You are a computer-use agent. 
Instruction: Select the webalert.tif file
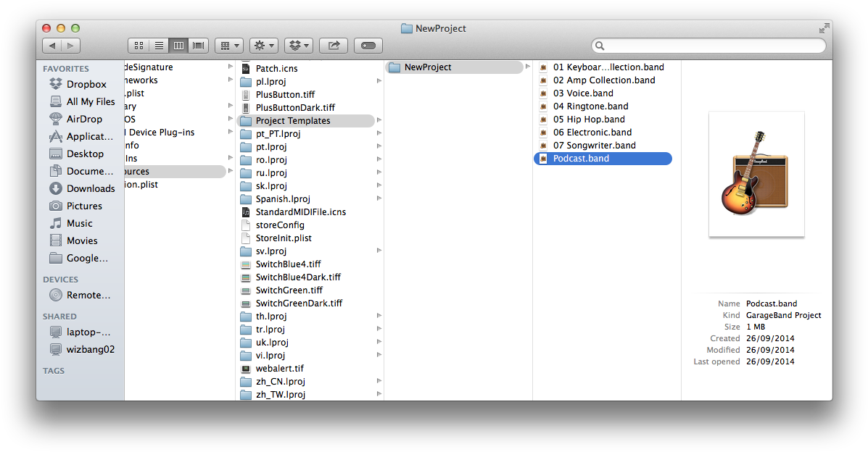pos(273,369)
